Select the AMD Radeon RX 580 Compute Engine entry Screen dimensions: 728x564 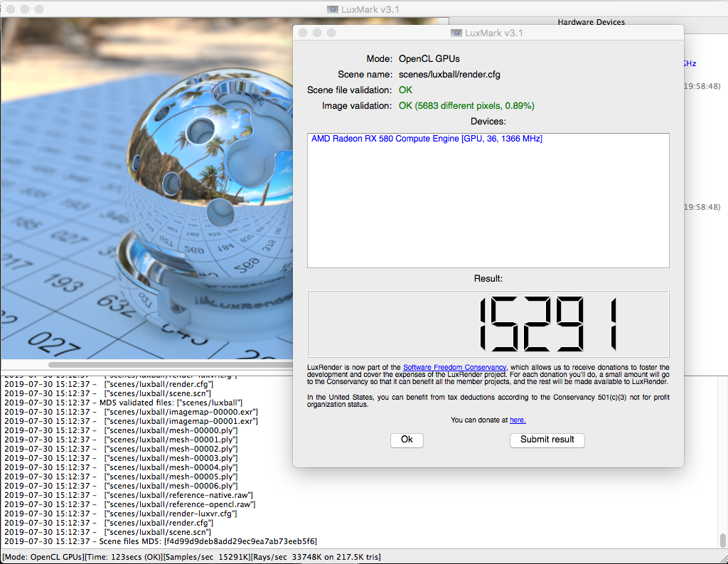point(427,139)
